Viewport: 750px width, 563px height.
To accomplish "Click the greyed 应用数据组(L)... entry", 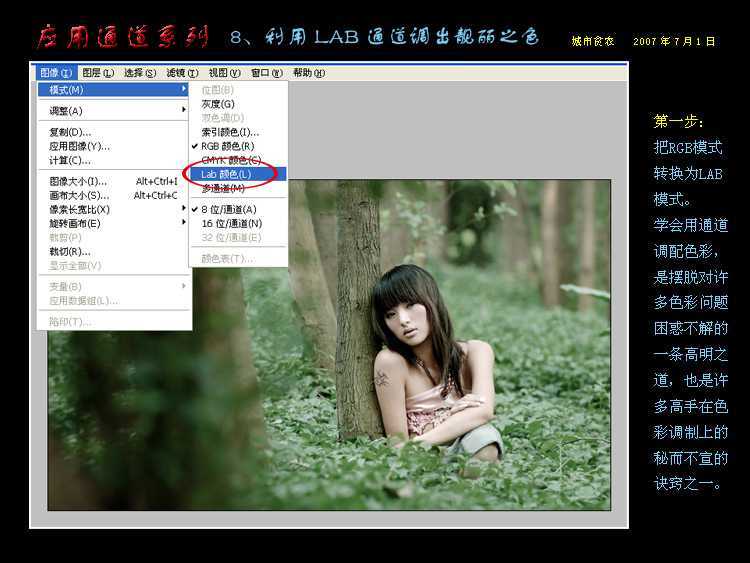I will 113,300.
